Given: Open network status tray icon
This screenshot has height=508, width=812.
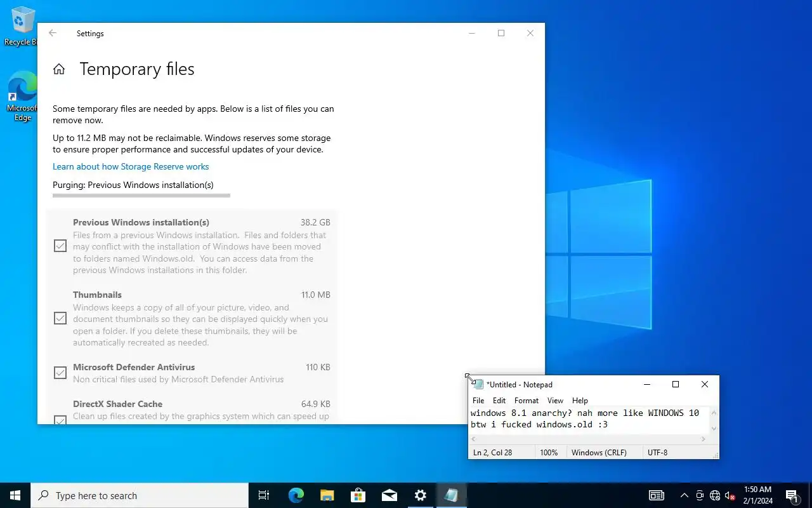Looking at the screenshot, I should (715, 495).
